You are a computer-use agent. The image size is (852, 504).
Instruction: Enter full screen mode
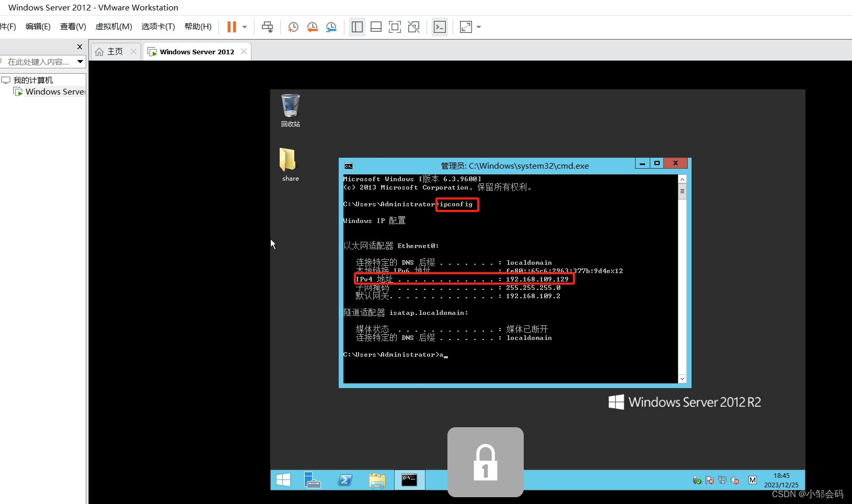pyautogui.click(x=395, y=27)
